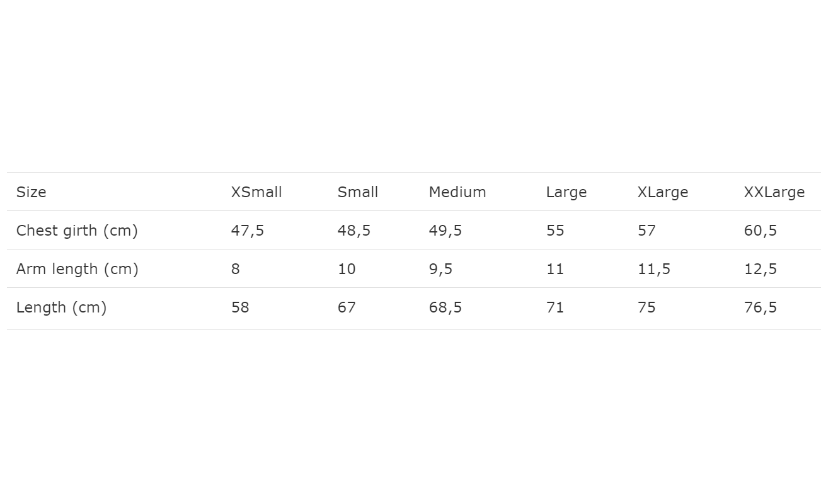
Task: Select length value 68,5 for Medium
Action: pyautogui.click(x=445, y=307)
